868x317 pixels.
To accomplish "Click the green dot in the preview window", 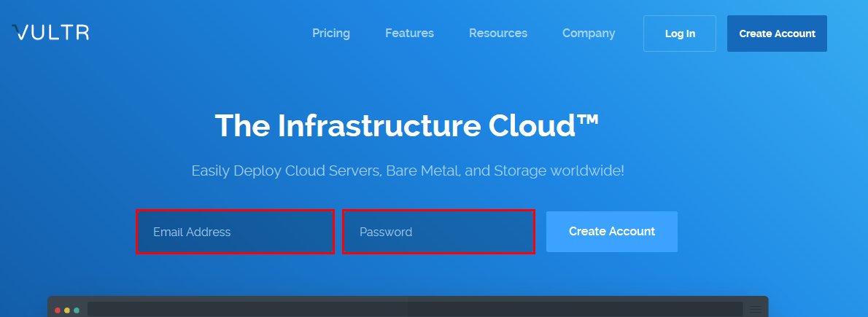I will [77, 310].
